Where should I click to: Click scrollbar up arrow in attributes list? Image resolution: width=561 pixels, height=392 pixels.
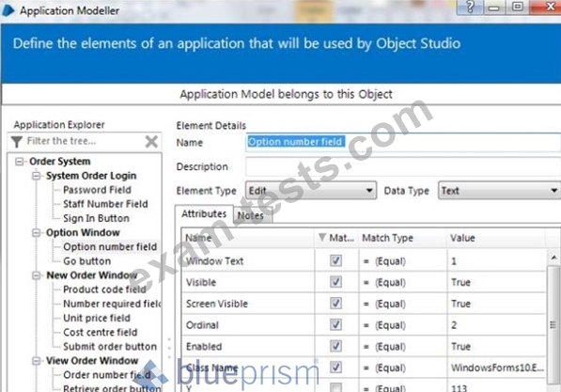[x=553, y=258]
